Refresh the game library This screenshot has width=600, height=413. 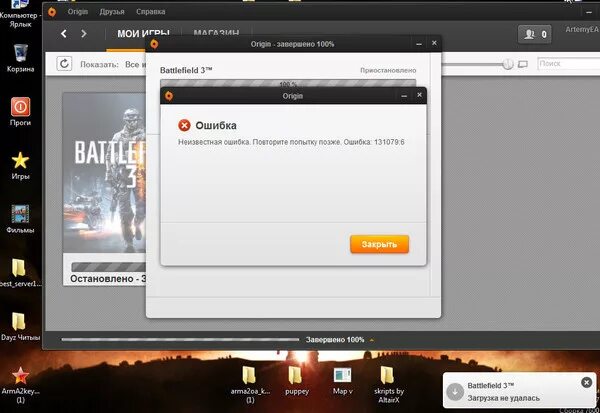64,64
